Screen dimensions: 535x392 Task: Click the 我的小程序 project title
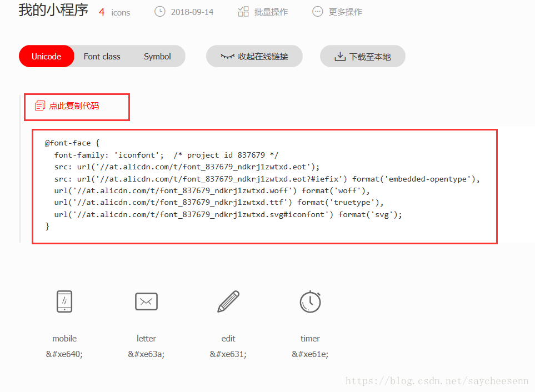pyautogui.click(x=53, y=10)
